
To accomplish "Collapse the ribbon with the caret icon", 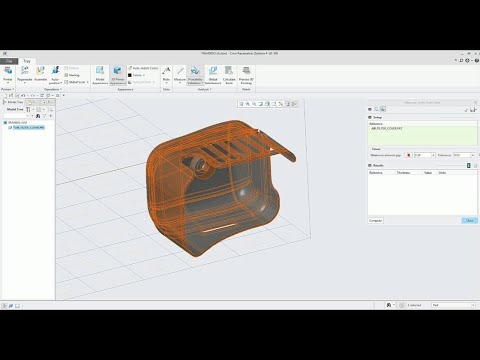I will point(456,61).
